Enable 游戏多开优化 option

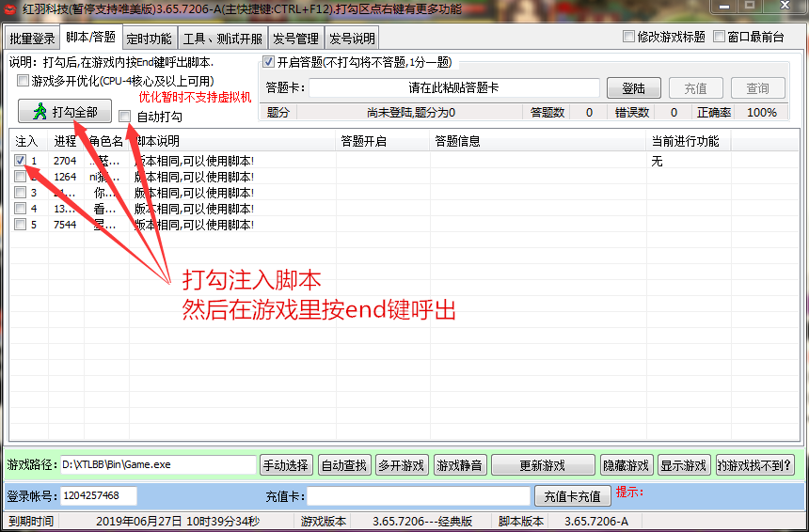click(x=24, y=82)
